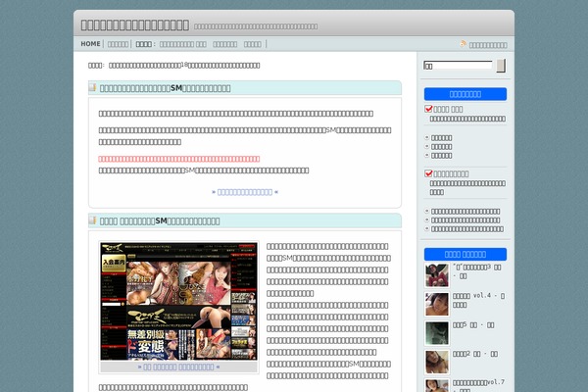Click the HOME navigation item
The height and width of the screenshot is (392, 588).
[91, 44]
